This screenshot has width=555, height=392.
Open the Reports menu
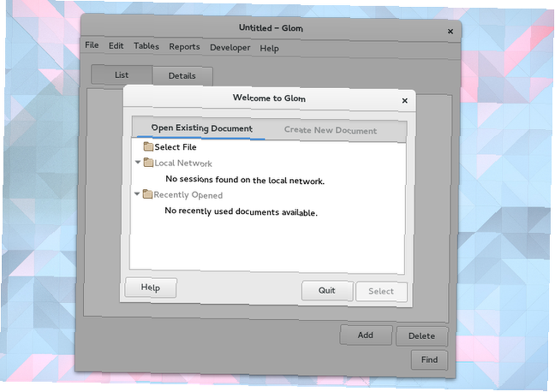(184, 47)
